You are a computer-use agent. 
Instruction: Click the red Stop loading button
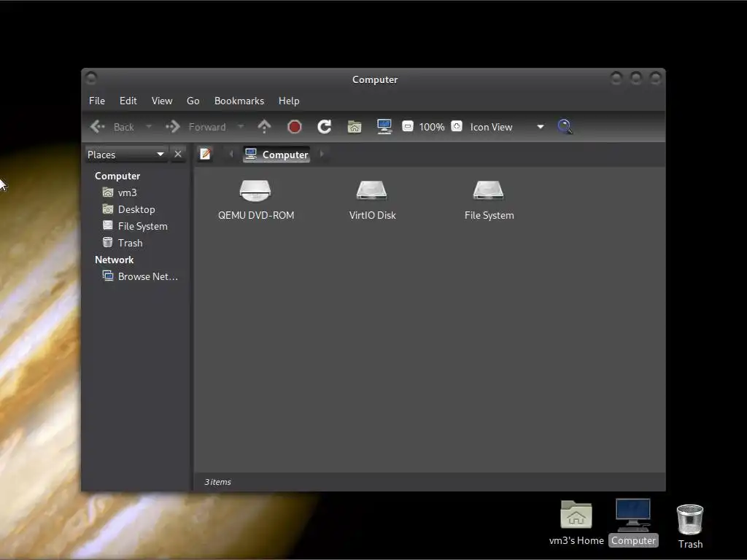[x=295, y=127]
